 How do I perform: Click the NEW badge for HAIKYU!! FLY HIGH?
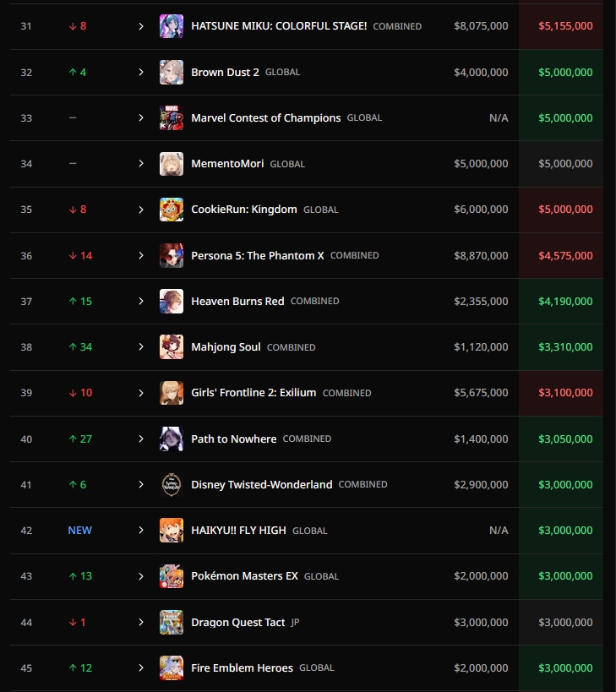80,531
